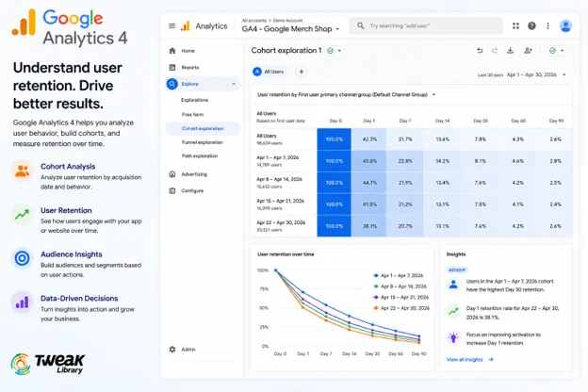This screenshot has height=392, width=588.
Task: Click the 22.8% Day 7 cell
Action: click(405, 161)
